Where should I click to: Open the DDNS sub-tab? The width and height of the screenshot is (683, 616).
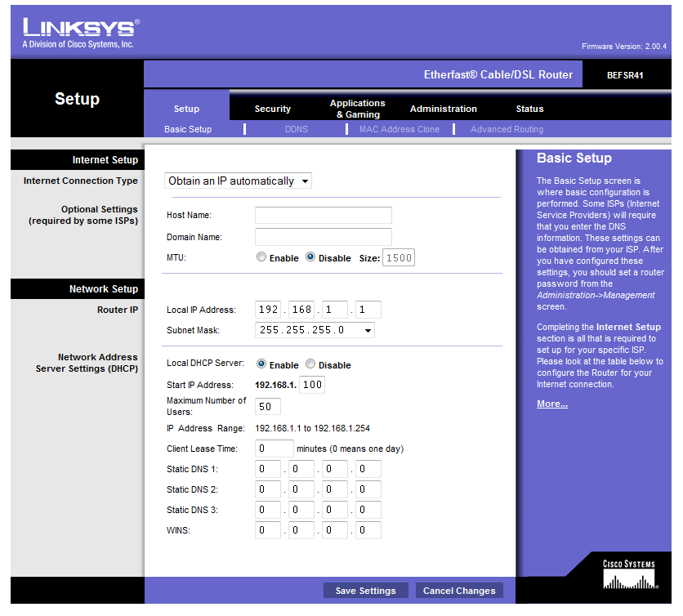click(x=297, y=129)
